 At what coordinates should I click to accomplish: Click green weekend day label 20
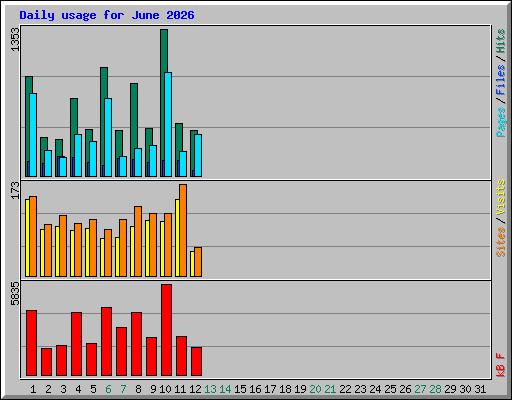tap(315, 389)
